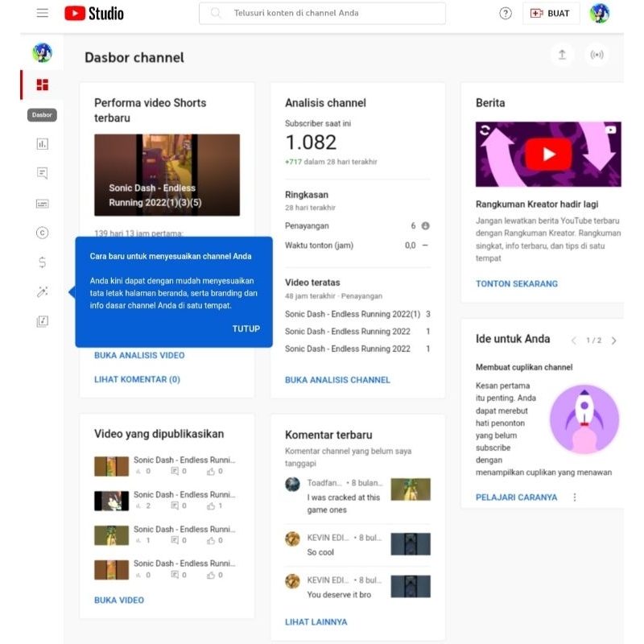Open the Analytics section from the sidebar

[42, 143]
